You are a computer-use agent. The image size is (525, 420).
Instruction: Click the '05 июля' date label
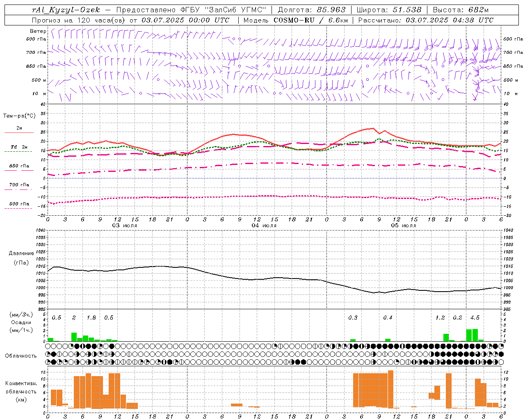click(403, 226)
